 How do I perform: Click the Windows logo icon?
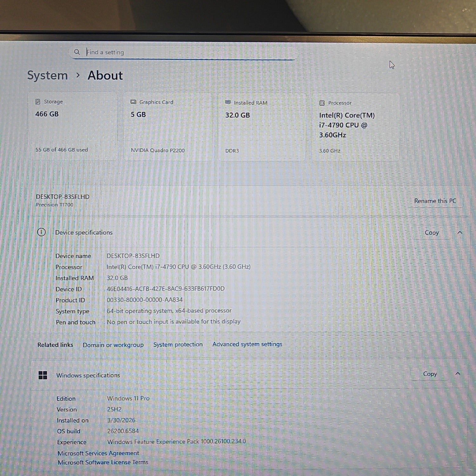point(43,375)
